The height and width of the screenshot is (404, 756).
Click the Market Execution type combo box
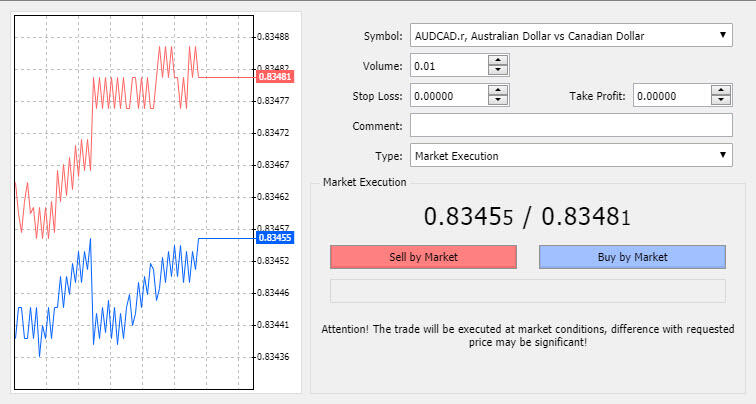[x=571, y=155]
